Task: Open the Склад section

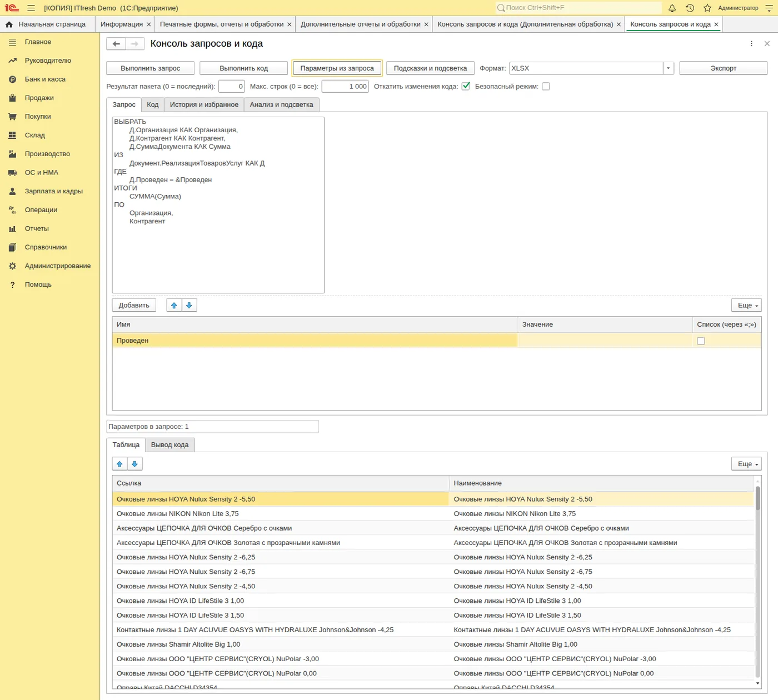Action: (x=34, y=135)
